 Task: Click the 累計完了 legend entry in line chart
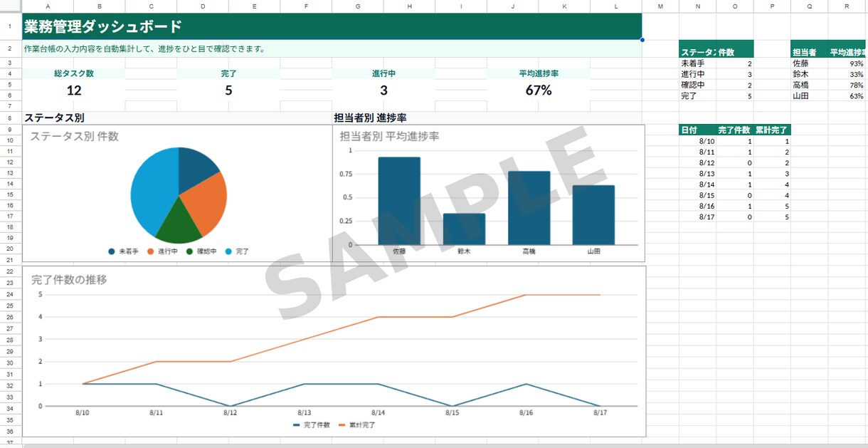click(356, 425)
